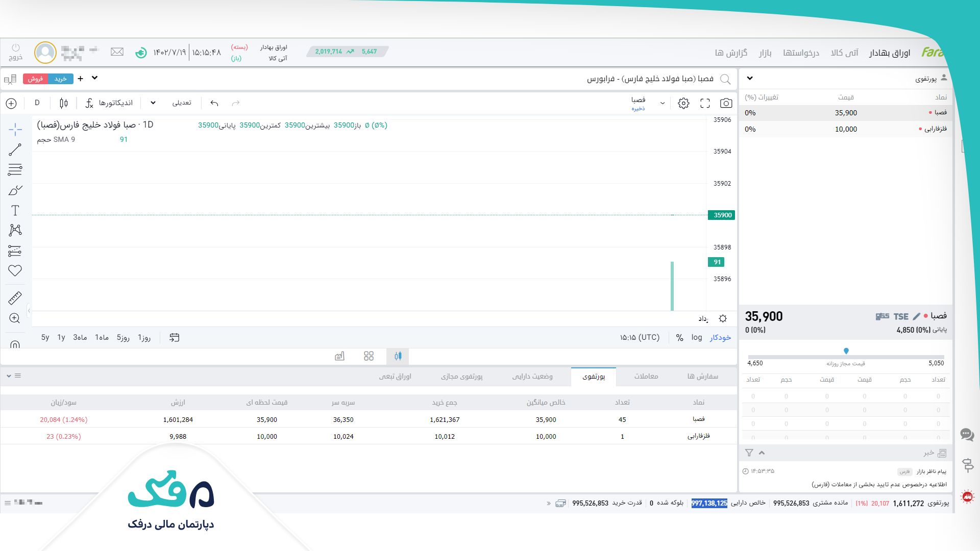Toggle the percent scale option
The height and width of the screenshot is (551, 980).
coord(679,338)
